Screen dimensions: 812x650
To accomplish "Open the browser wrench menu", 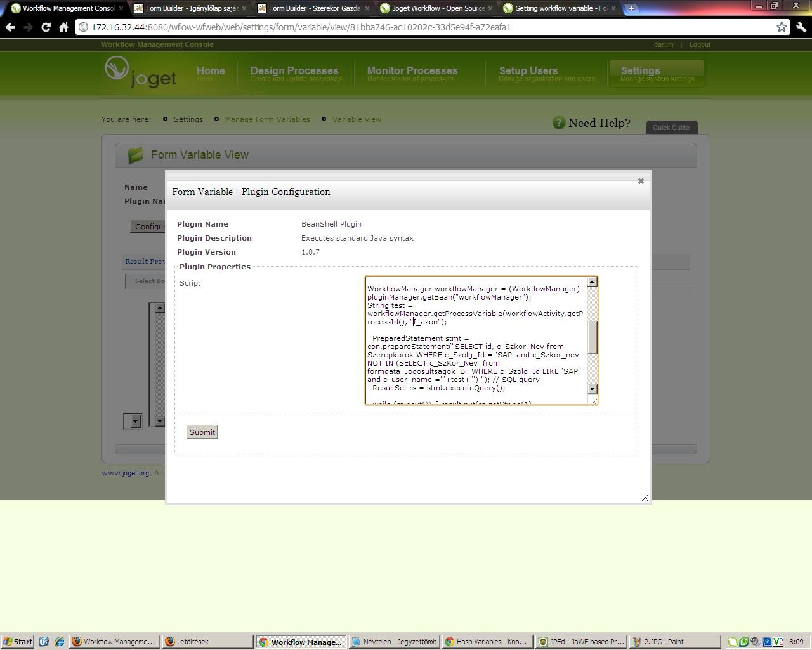I will point(801,27).
